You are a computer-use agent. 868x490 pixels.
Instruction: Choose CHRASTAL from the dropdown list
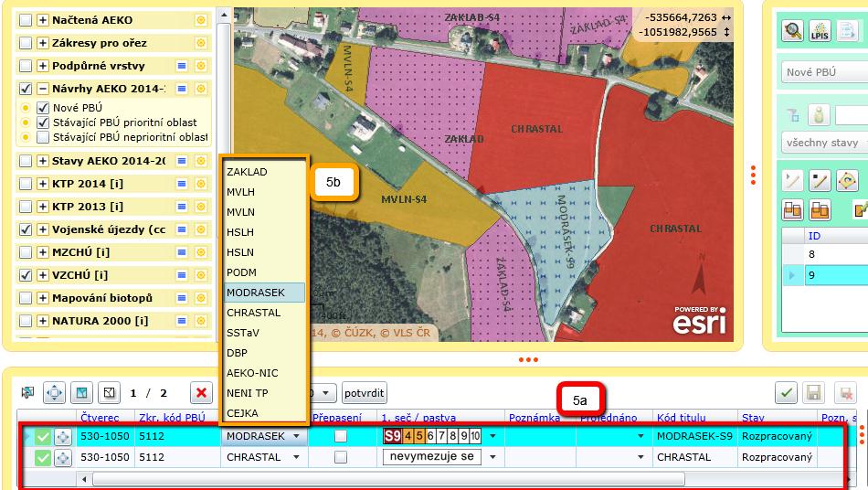pos(264,313)
